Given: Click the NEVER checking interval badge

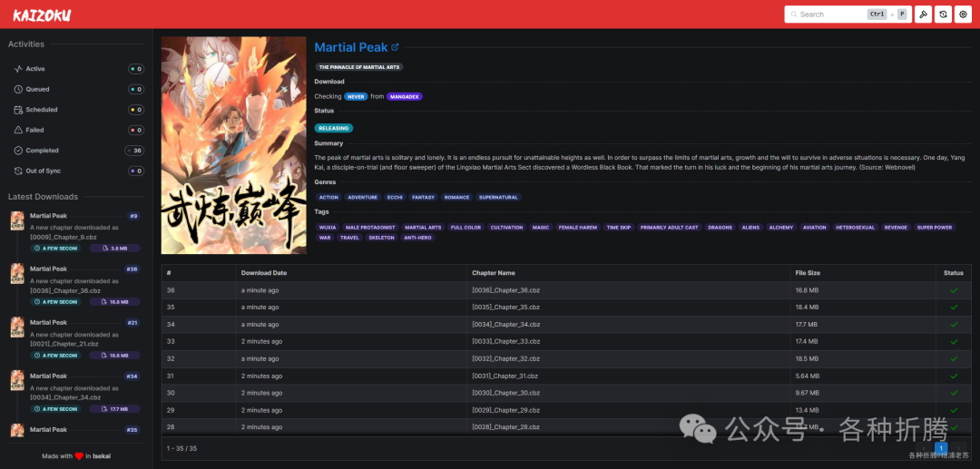Looking at the screenshot, I should coord(357,97).
